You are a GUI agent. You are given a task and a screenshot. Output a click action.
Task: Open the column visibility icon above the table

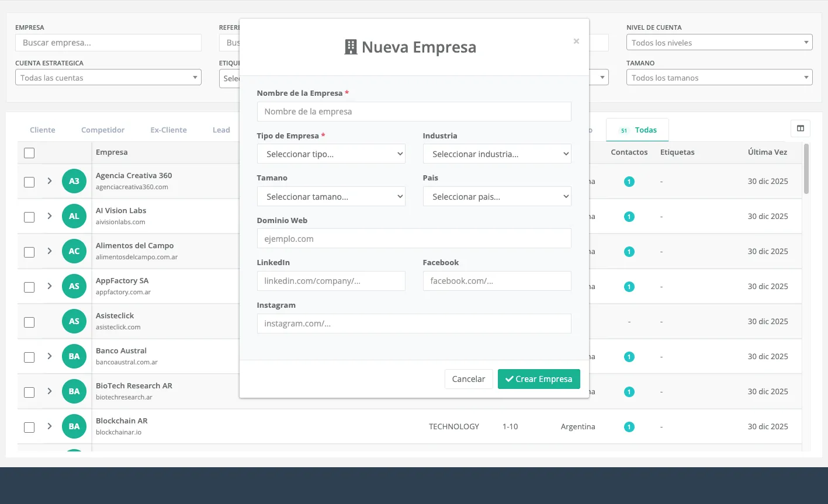tap(801, 128)
